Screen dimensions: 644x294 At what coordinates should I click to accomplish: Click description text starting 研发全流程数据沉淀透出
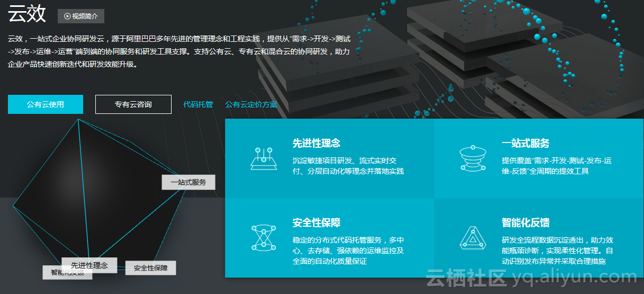557,251
